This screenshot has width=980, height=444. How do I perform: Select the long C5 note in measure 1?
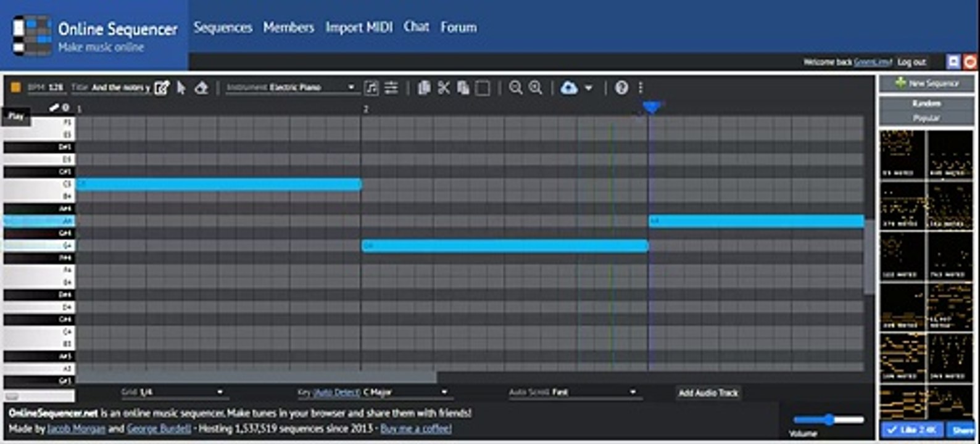click(218, 184)
